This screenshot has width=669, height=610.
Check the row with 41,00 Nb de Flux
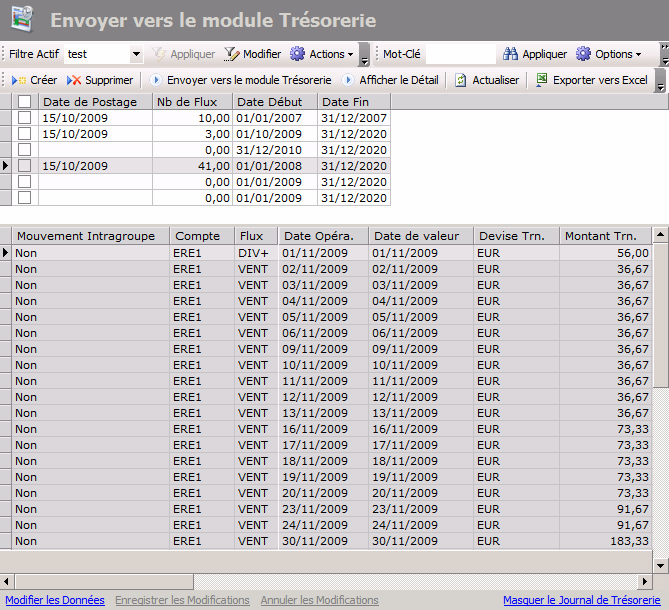click(x=25, y=166)
